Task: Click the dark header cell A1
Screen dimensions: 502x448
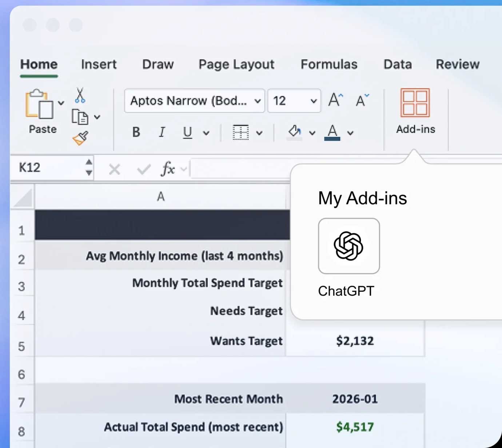Action: (x=162, y=225)
